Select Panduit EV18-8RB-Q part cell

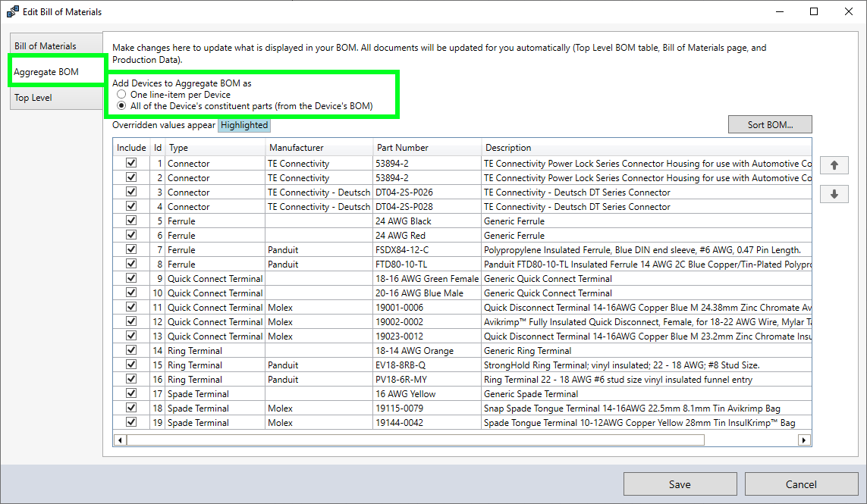click(427, 365)
